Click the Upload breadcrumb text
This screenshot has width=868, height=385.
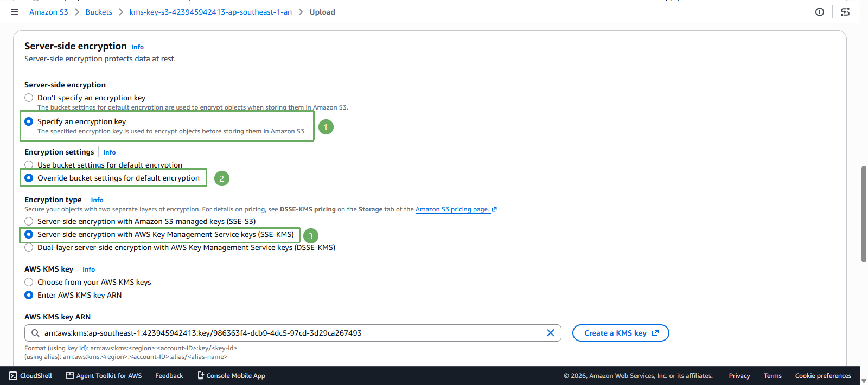click(322, 12)
